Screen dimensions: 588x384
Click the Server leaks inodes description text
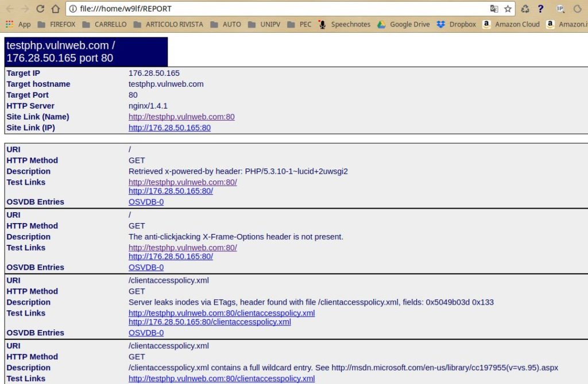click(311, 302)
